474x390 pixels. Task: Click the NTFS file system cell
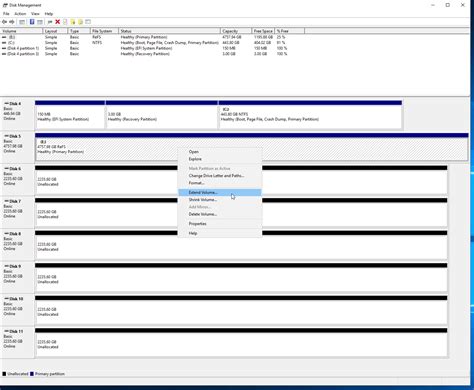[x=97, y=43]
